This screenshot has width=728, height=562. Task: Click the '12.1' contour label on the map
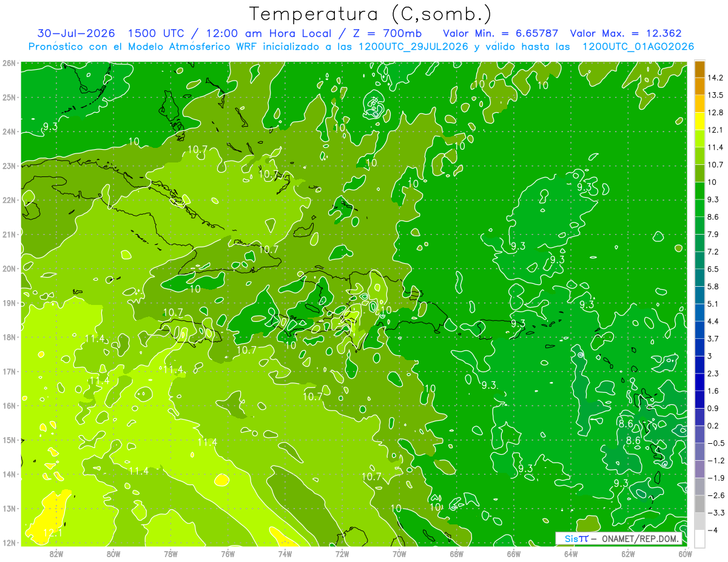pos(53,533)
